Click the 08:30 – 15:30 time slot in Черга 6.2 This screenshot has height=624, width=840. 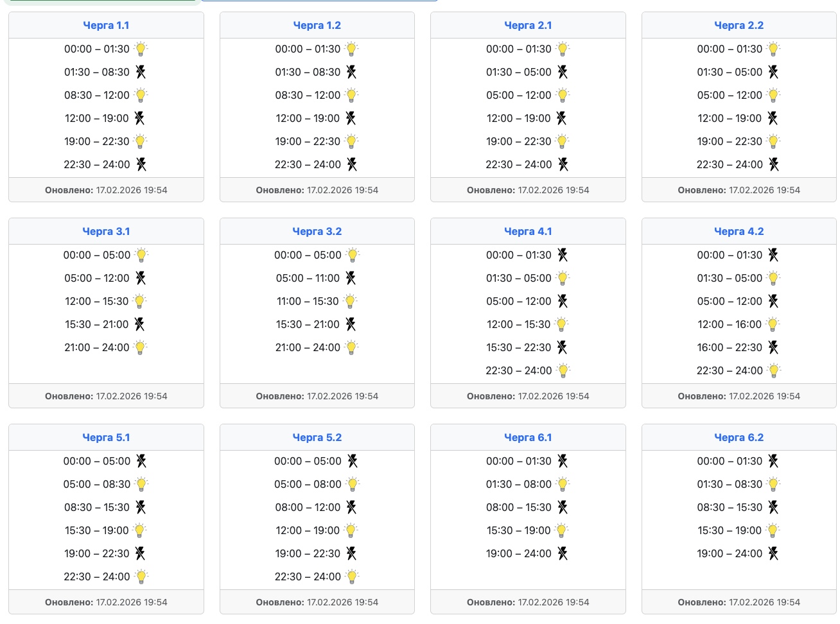pos(730,507)
